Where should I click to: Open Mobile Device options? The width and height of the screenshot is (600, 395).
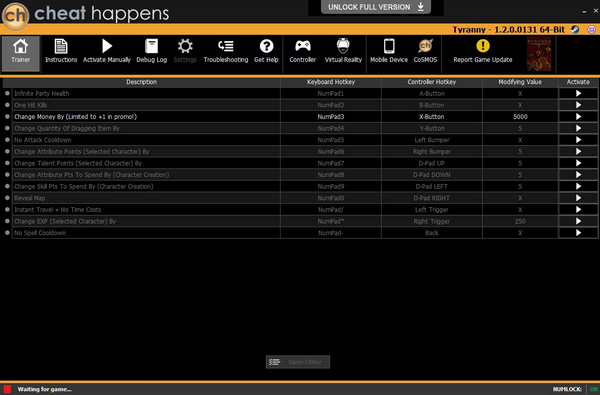[389, 51]
